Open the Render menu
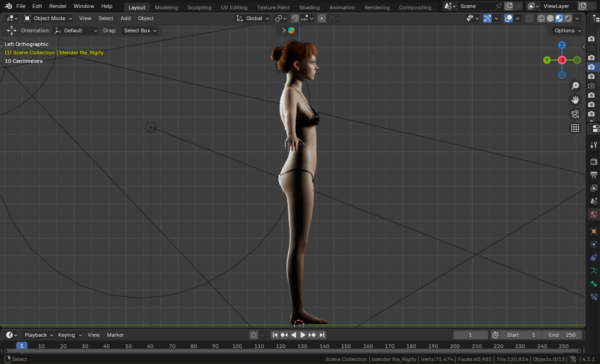The width and height of the screenshot is (600, 364). tap(58, 6)
